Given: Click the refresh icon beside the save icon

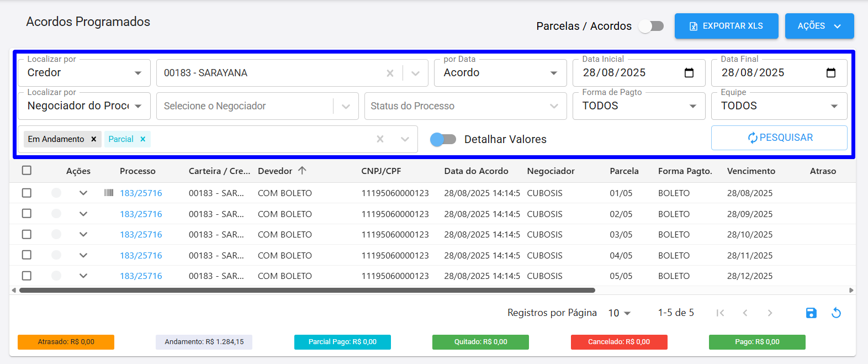Looking at the screenshot, I should 837,313.
